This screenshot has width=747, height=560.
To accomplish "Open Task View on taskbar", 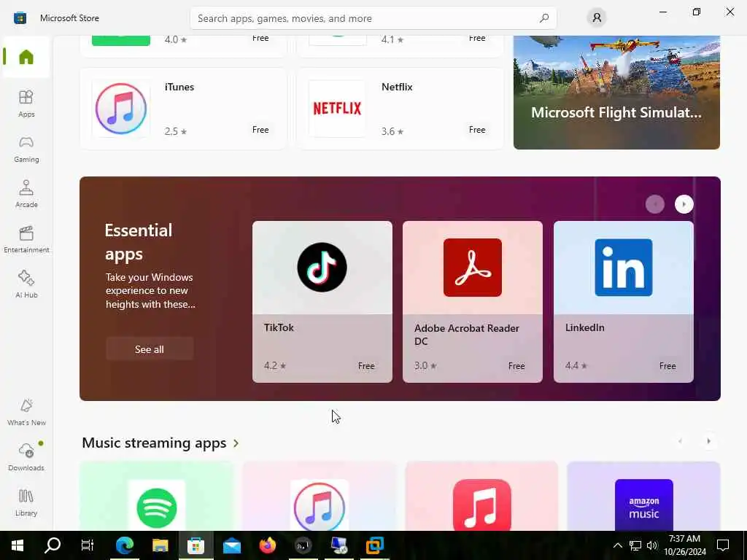I will pyautogui.click(x=88, y=545).
